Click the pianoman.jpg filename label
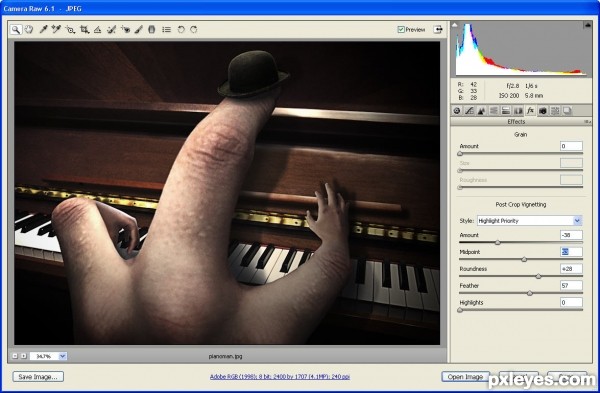This screenshot has height=393, width=600. tap(225, 356)
